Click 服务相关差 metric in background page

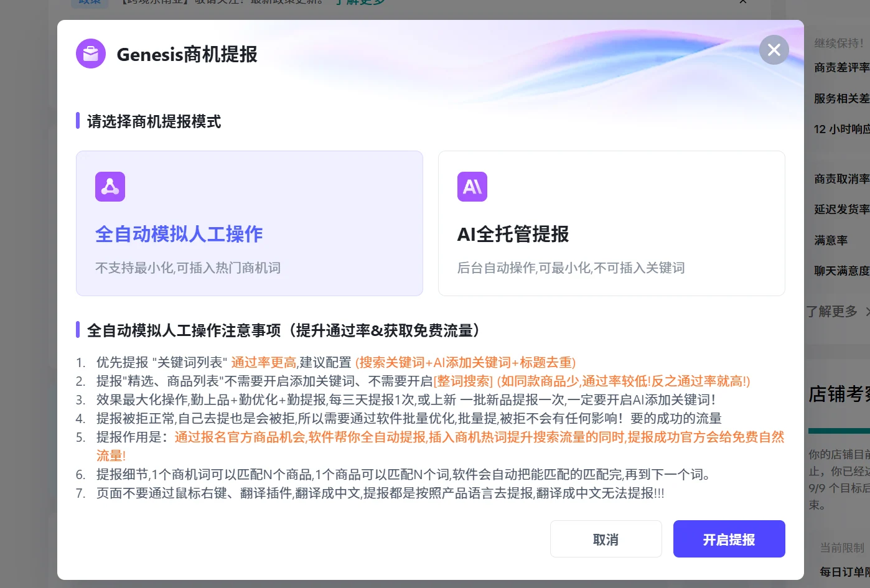842,98
